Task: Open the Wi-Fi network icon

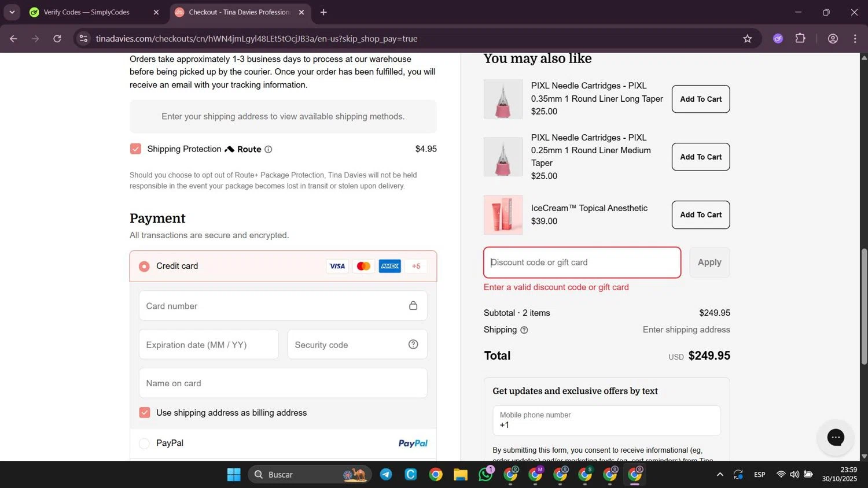Action: pyautogui.click(x=781, y=475)
